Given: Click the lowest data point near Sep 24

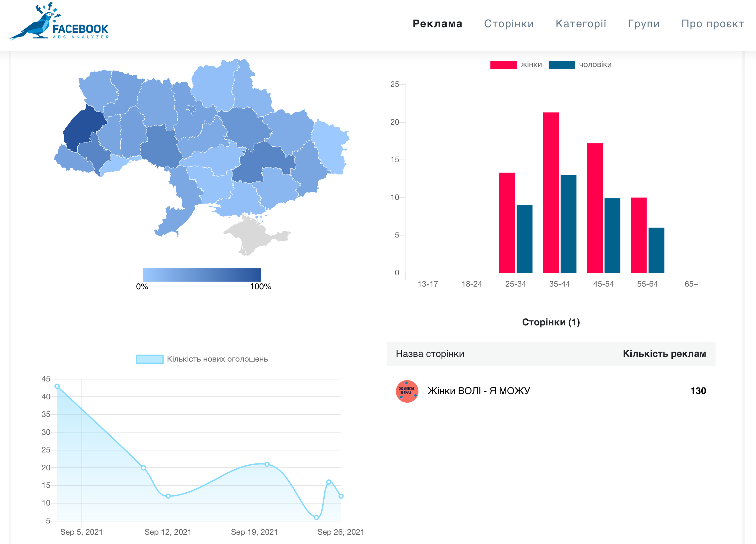Looking at the screenshot, I should 316,517.
